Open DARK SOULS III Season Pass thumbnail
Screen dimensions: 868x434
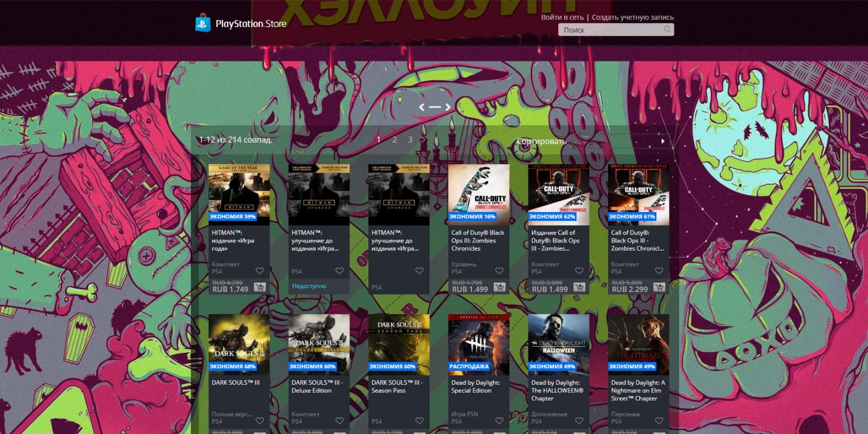399,344
